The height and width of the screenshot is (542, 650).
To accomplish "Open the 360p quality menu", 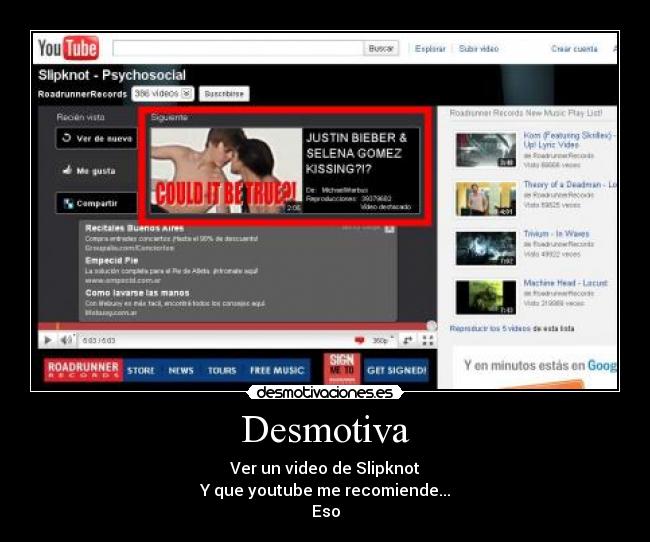I will point(382,340).
